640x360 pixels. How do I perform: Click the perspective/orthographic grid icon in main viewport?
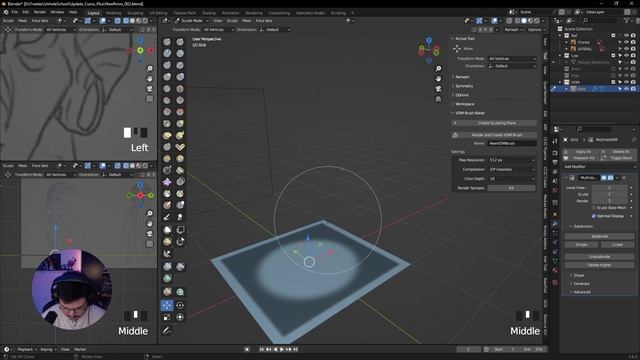pos(438,99)
